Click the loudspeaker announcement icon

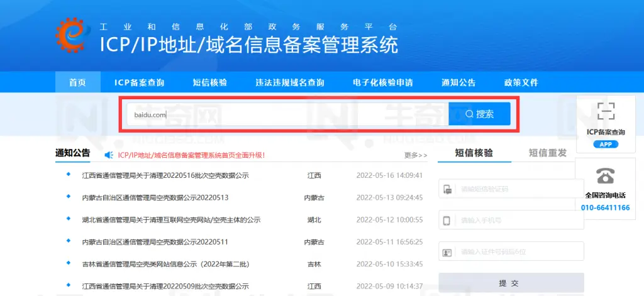point(109,155)
